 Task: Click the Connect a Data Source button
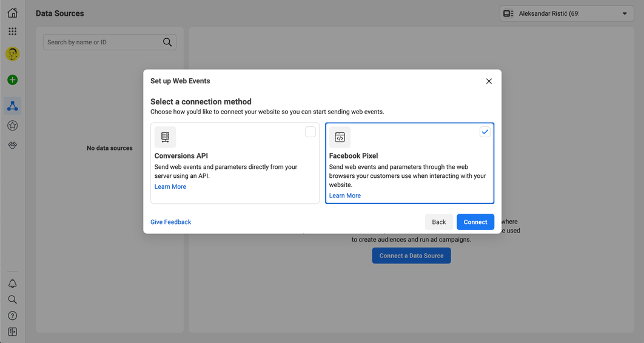tap(411, 256)
